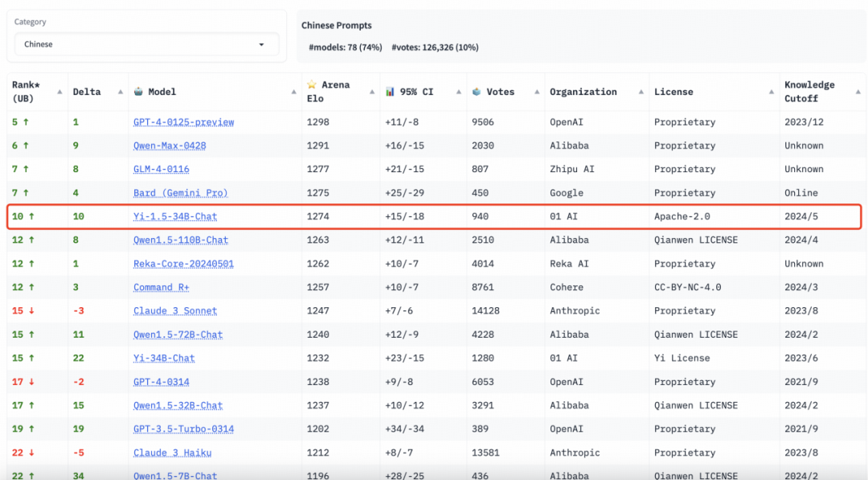Select the CC-BY-NC-4.0 license cell
The image size is (868, 480).
687,287
